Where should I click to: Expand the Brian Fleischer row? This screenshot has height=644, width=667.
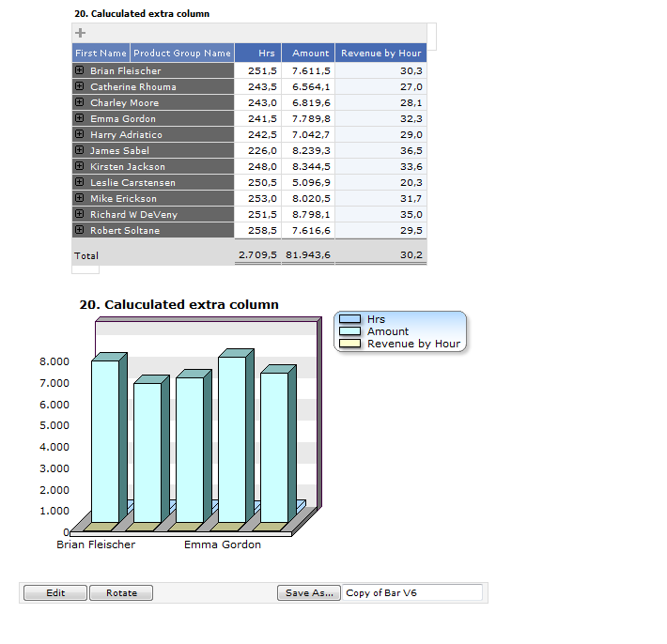click(x=80, y=71)
